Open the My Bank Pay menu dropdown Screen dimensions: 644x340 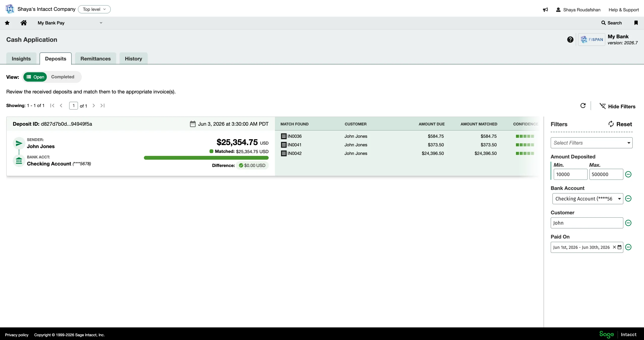point(70,23)
